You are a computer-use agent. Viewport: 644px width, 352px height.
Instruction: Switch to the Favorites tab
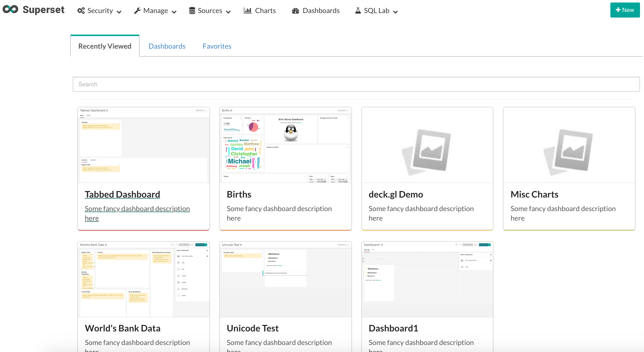click(x=217, y=46)
